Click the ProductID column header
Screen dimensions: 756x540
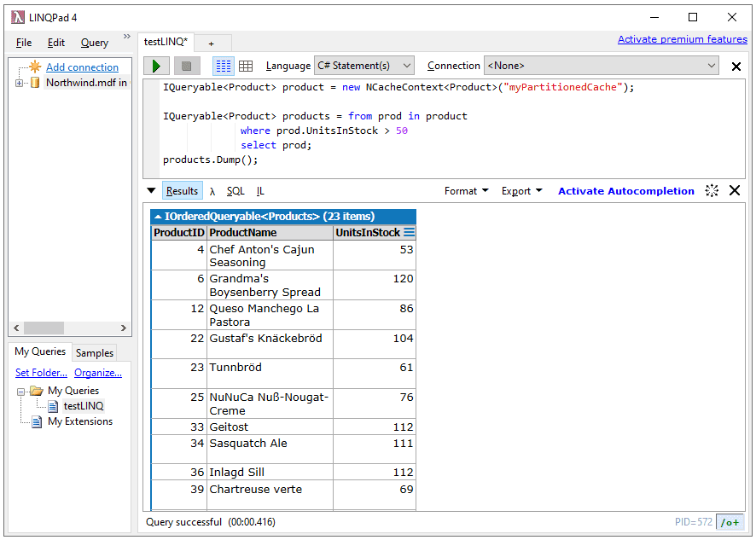click(x=179, y=232)
